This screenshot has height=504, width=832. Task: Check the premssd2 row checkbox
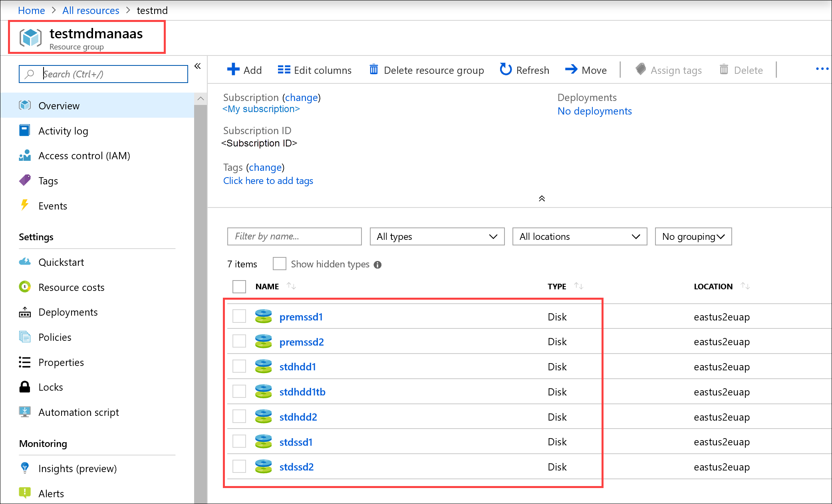pos(239,341)
